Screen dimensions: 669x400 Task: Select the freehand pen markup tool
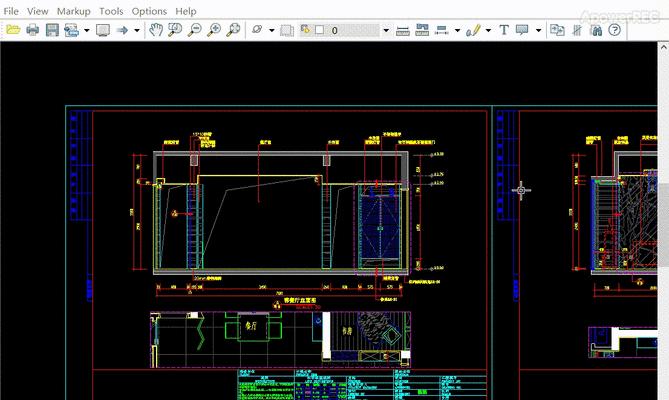[x=473, y=30]
